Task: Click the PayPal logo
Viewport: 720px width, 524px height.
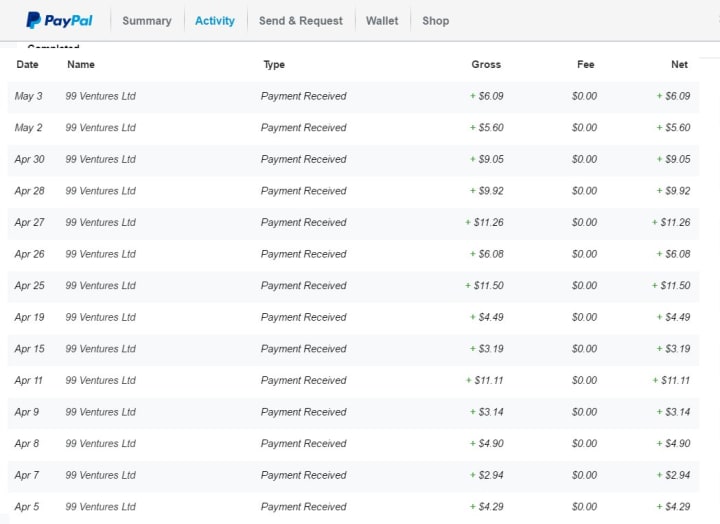Action: pos(59,20)
